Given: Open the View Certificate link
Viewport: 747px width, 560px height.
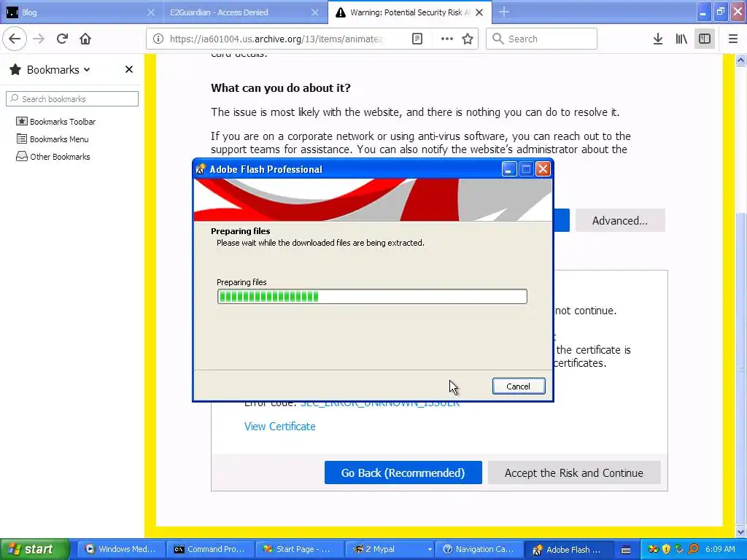Looking at the screenshot, I should 279,426.
